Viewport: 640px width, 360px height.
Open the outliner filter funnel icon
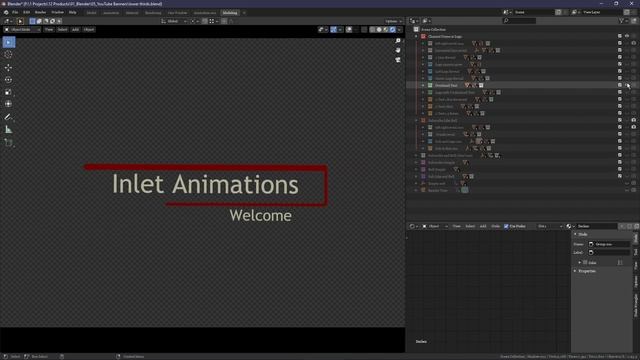coord(622,21)
